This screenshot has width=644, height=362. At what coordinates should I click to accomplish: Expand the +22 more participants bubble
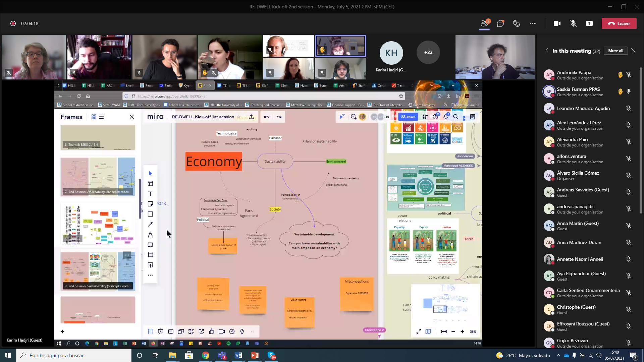(428, 52)
